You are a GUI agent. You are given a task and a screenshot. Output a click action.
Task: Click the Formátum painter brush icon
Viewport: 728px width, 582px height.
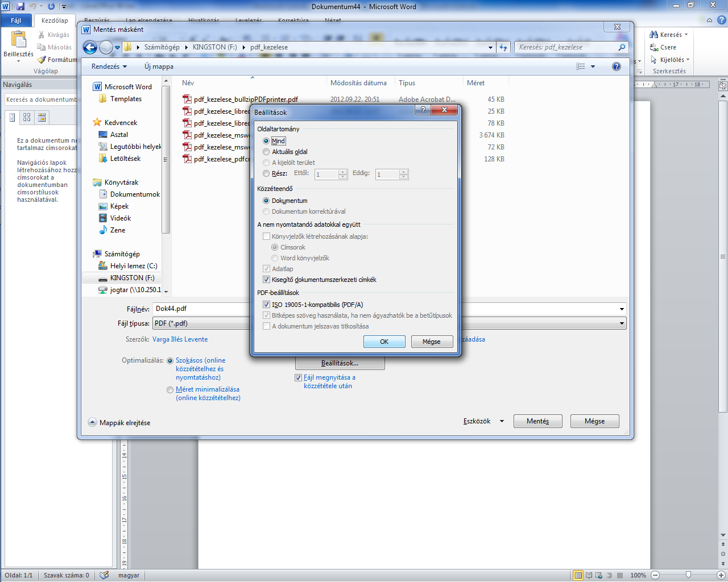coord(42,60)
